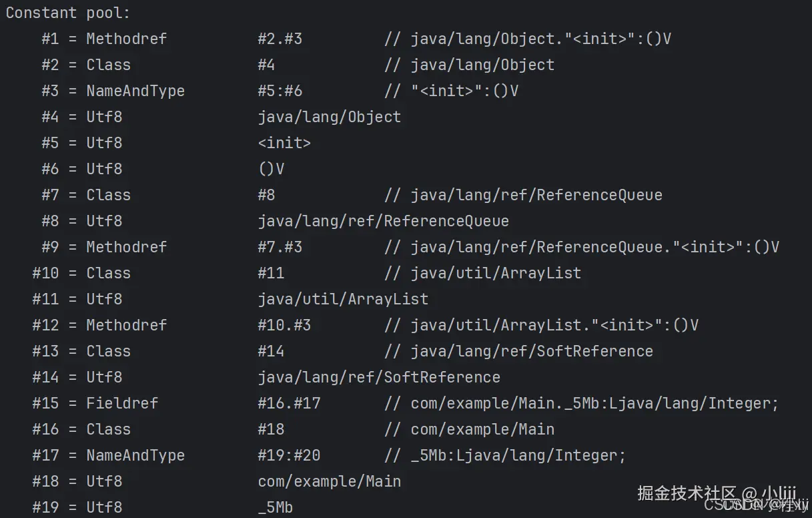Click the "_5Mb" Utf8 value of #19
The image size is (812, 518).
tap(275, 507)
